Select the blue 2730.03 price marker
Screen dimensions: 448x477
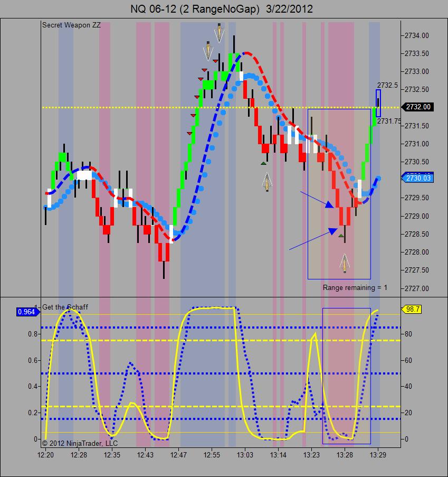coord(417,178)
